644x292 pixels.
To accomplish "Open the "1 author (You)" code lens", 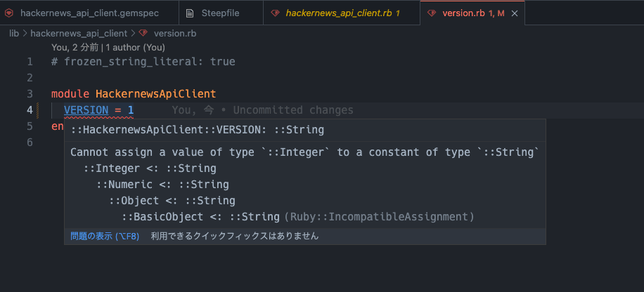I will click(x=135, y=47).
